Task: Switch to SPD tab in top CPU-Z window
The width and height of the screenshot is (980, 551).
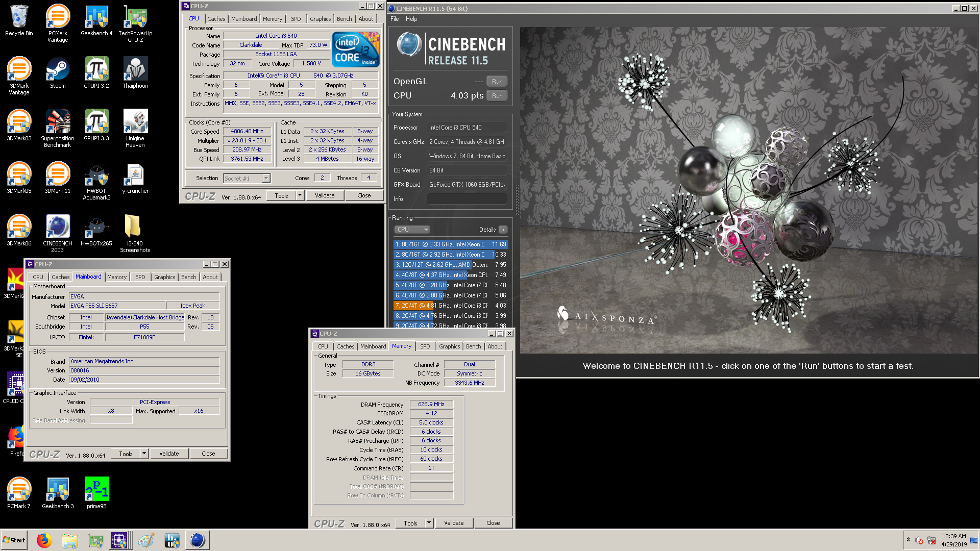Action: (296, 19)
